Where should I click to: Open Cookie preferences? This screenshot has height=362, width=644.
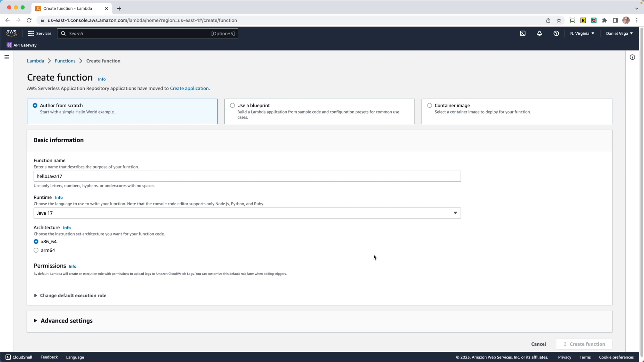click(616, 357)
